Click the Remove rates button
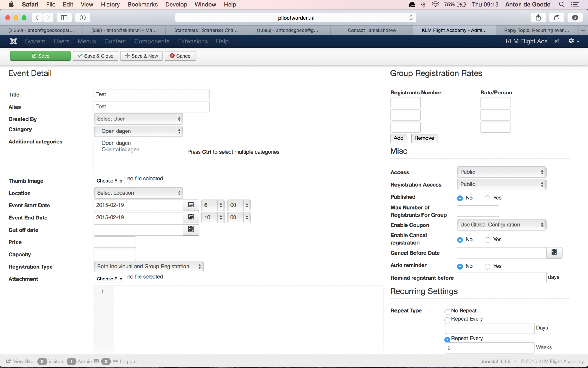Screen dimensions: 588x368 click(x=424, y=138)
